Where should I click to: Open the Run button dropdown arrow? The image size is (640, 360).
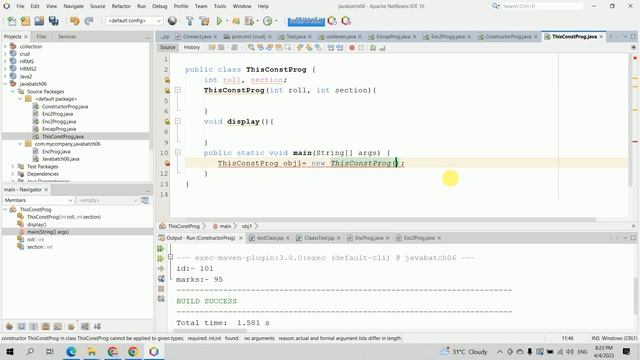(x=227, y=21)
